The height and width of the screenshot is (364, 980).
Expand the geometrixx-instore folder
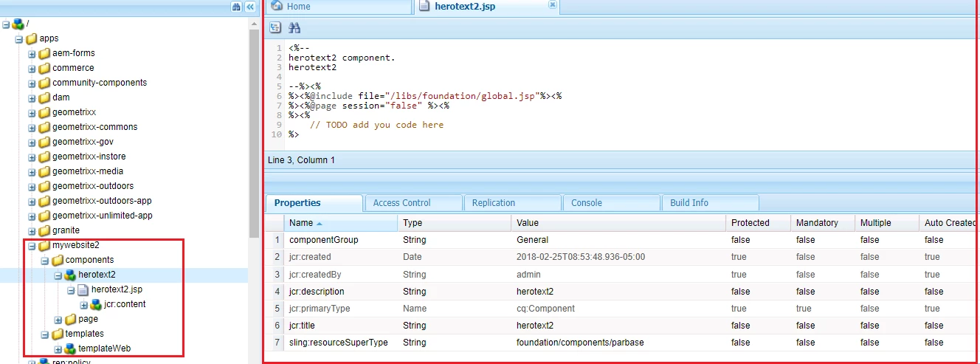32,157
